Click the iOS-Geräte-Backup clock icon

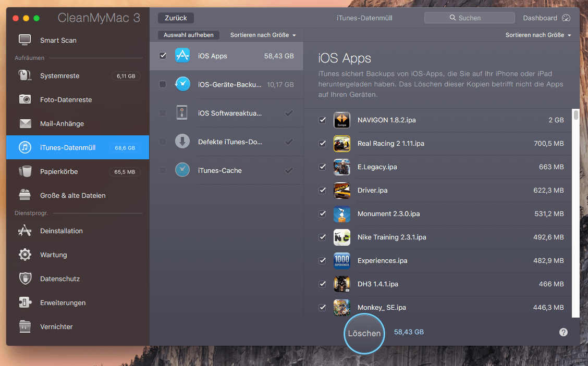182,84
